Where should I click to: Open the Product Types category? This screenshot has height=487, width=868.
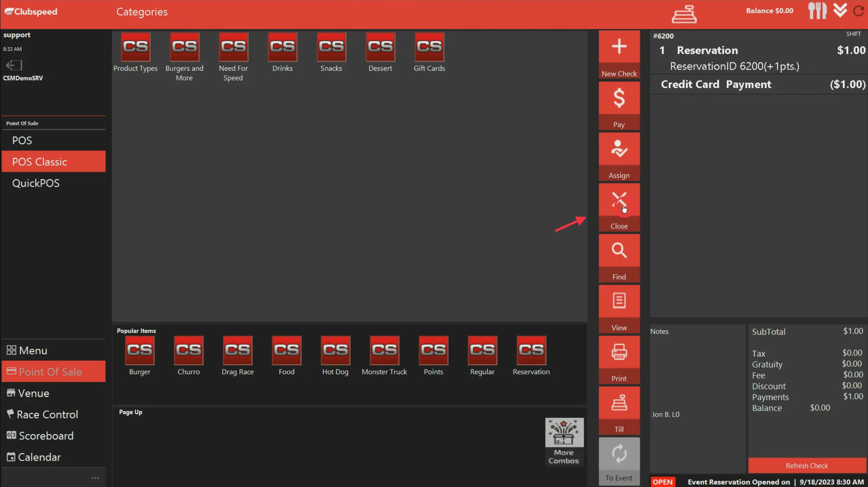click(135, 52)
